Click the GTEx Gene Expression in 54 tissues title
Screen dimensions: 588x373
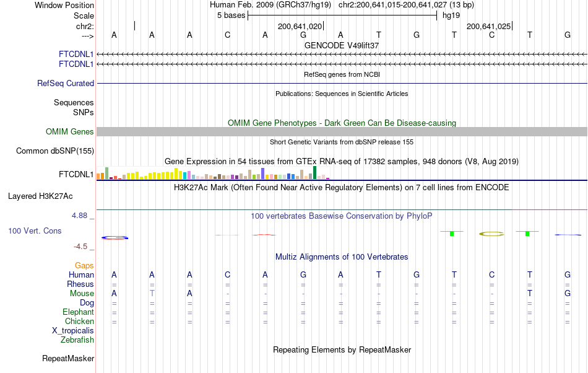pyautogui.click(x=342, y=161)
